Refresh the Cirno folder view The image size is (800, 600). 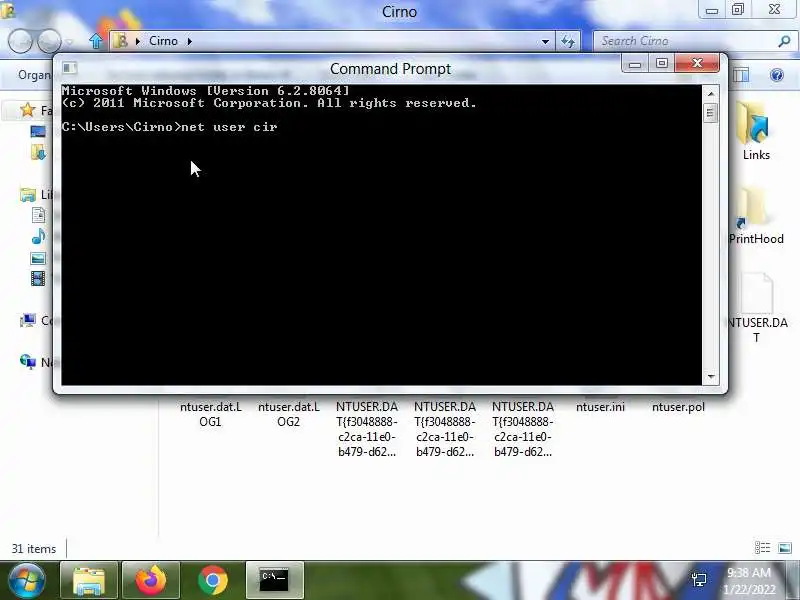click(x=568, y=41)
